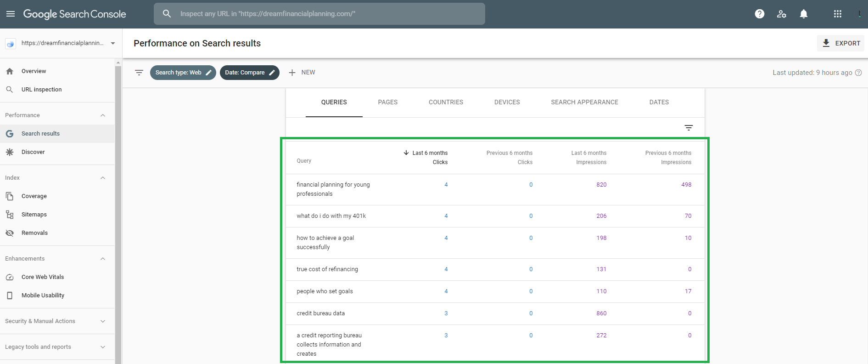This screenshot has width=868, height=364.
Task: Open the main hamburger menu
Action: 11,14
